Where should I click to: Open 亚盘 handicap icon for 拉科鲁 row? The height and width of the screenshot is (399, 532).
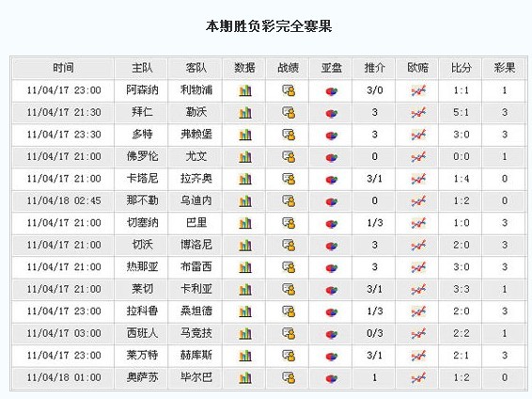[332, 312]
